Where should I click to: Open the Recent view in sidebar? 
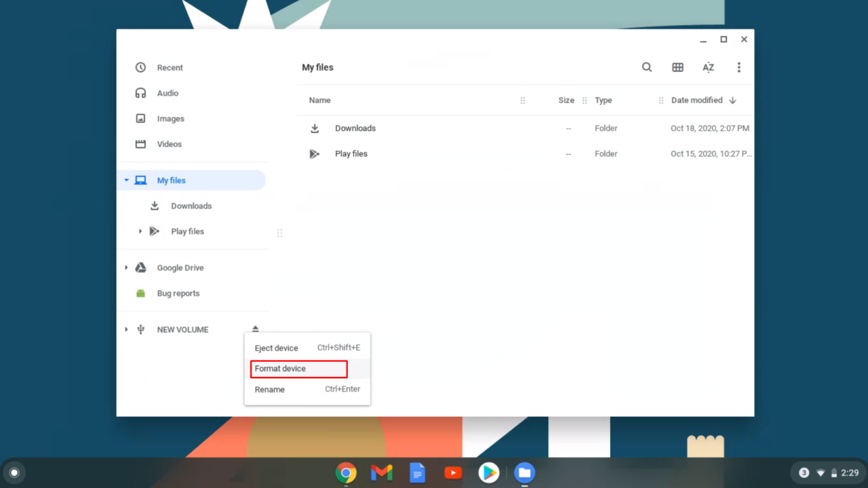click(170, 67)
